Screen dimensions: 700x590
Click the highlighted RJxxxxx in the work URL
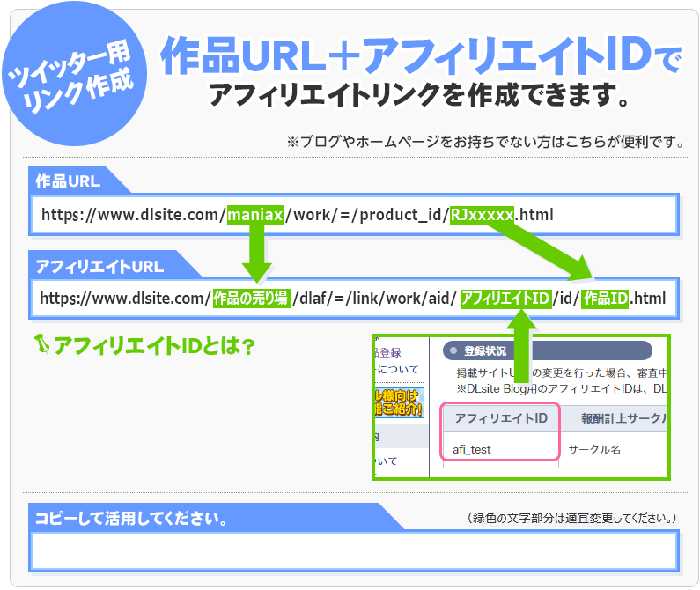click(483, 215)
